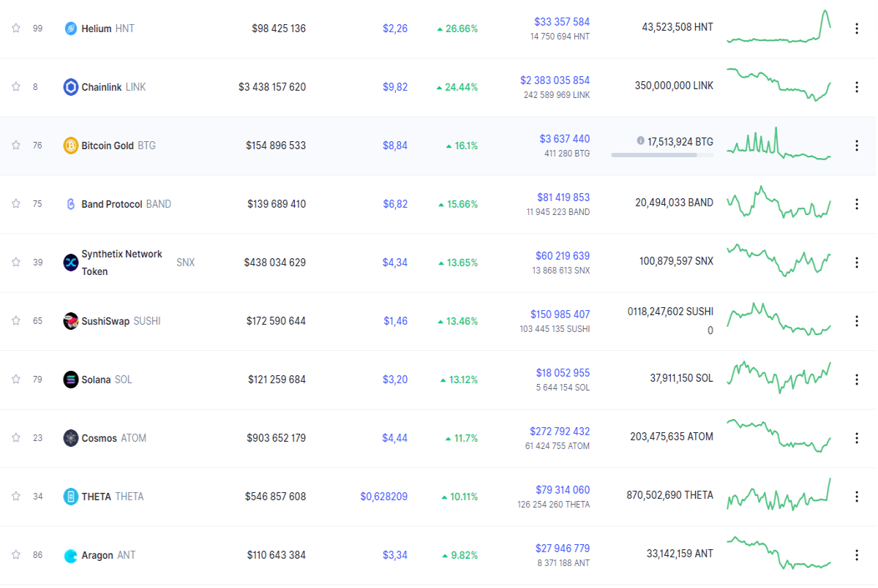Click the Cosmos ATOM logo icon
878x588 pixels.
(x=71, y=438)
